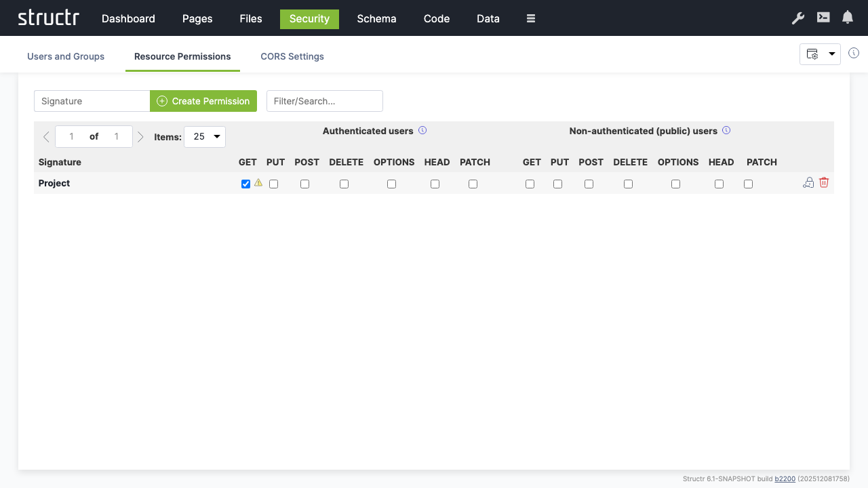Click the next page chevron
This screenshot has height=488, width=868.
pyautogui.click(x=140, y=136)
